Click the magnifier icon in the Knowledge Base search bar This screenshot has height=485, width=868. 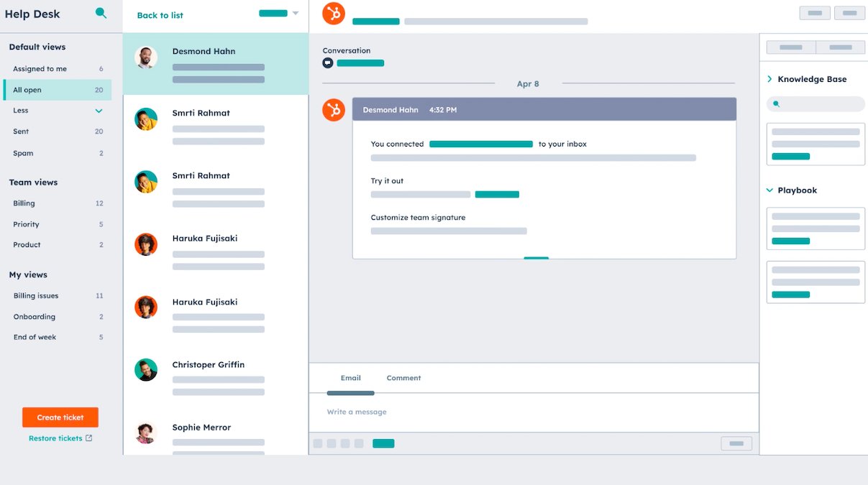tap(776, 104)
